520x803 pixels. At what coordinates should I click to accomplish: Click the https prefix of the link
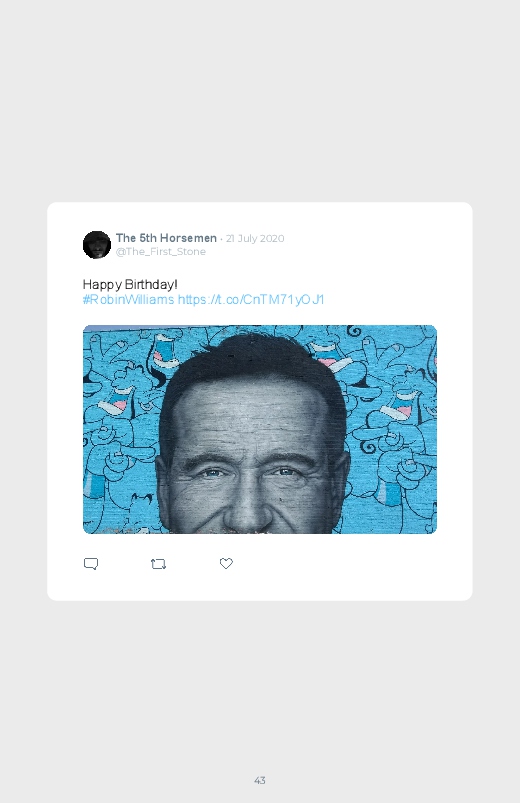[192, 300]
